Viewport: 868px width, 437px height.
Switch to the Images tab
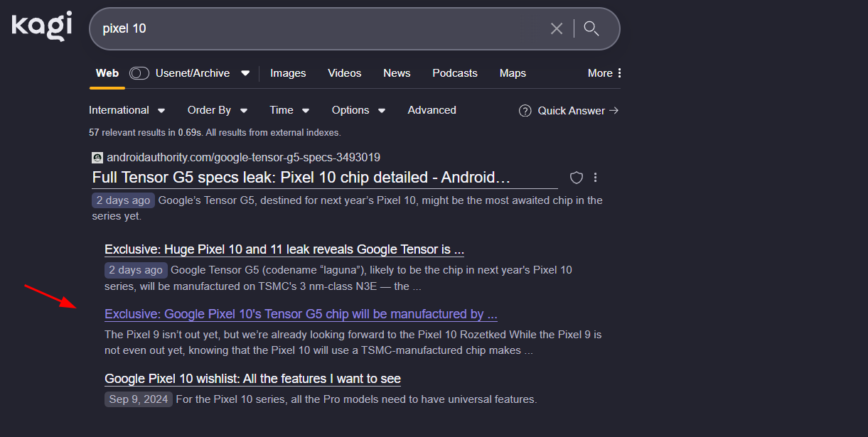pos(288,73)
